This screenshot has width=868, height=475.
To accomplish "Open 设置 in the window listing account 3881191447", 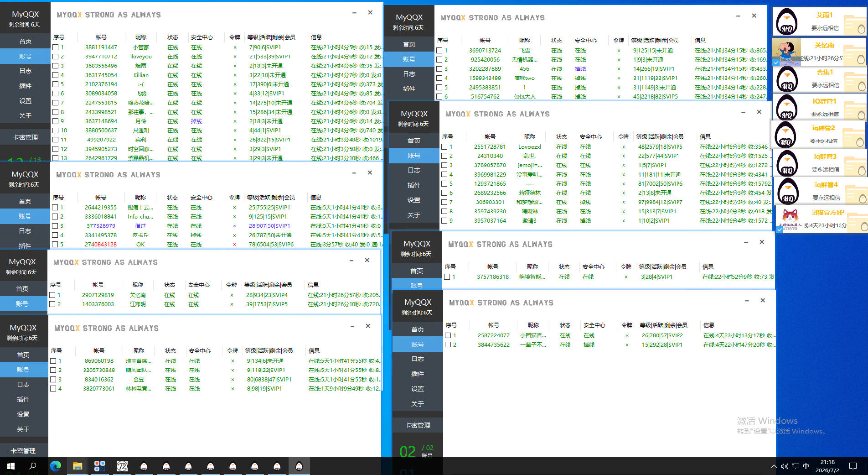I will coord(25,101).
